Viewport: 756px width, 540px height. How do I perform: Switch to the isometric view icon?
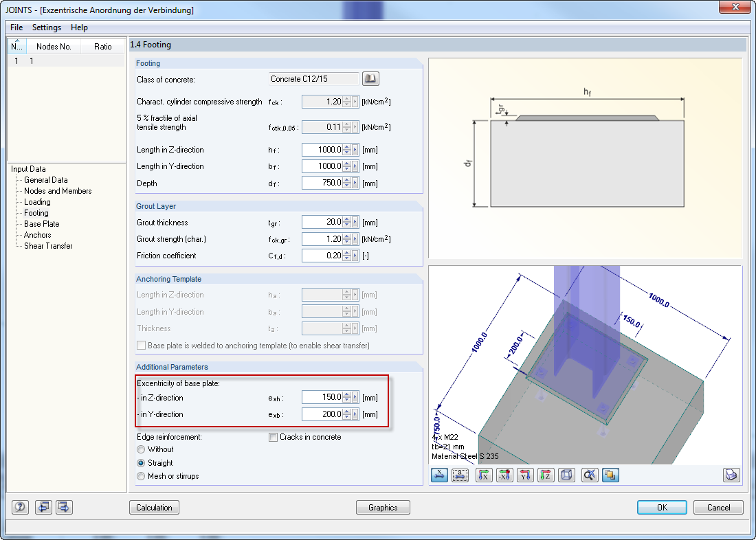click(566, 475)
